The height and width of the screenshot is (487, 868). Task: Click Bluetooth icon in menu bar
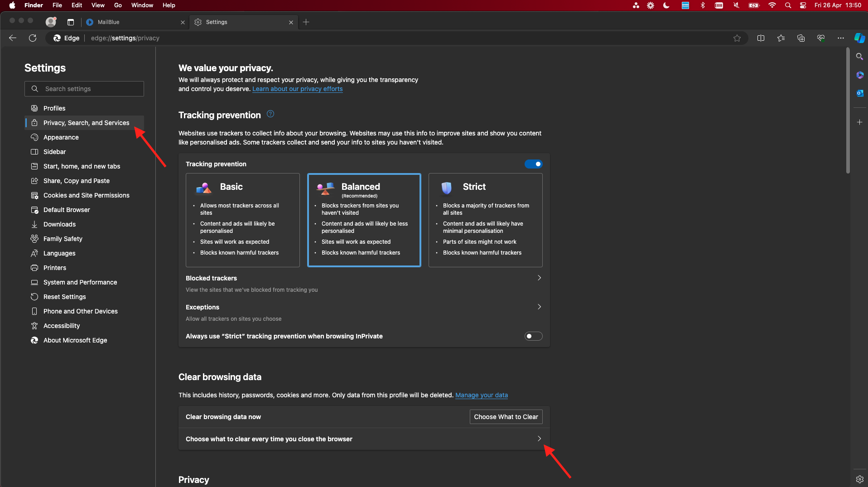703,5
